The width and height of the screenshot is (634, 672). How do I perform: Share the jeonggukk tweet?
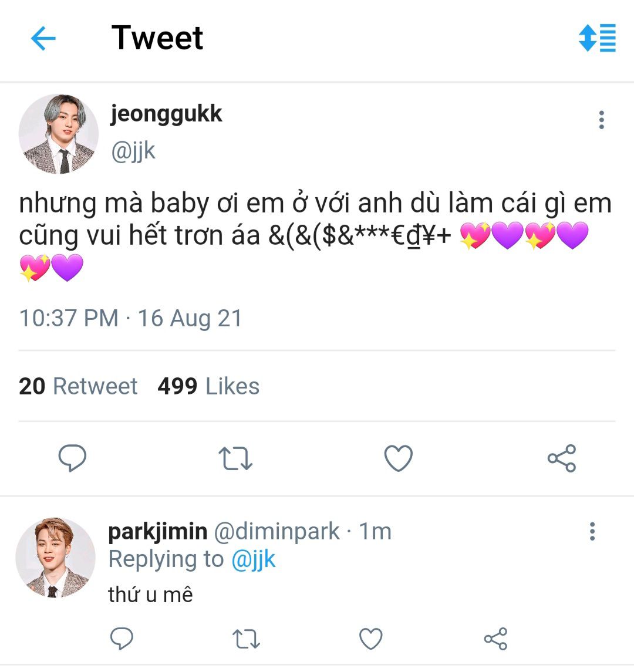[562, 458]
